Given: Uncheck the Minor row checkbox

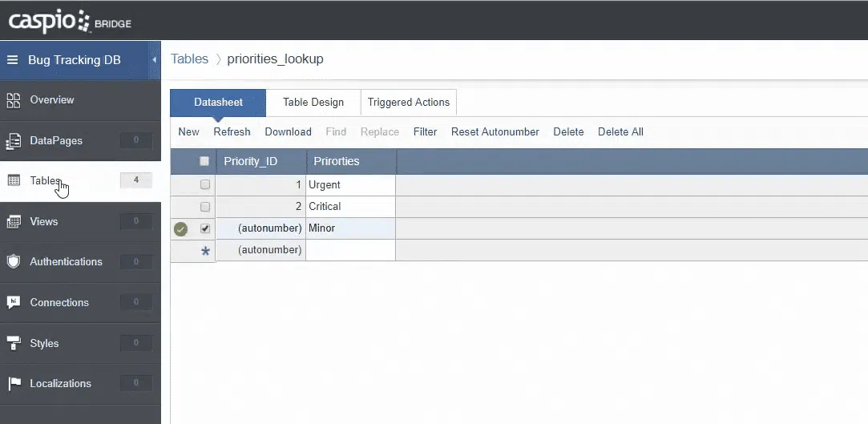Looking at the screenshot, I should coord(205,228).
